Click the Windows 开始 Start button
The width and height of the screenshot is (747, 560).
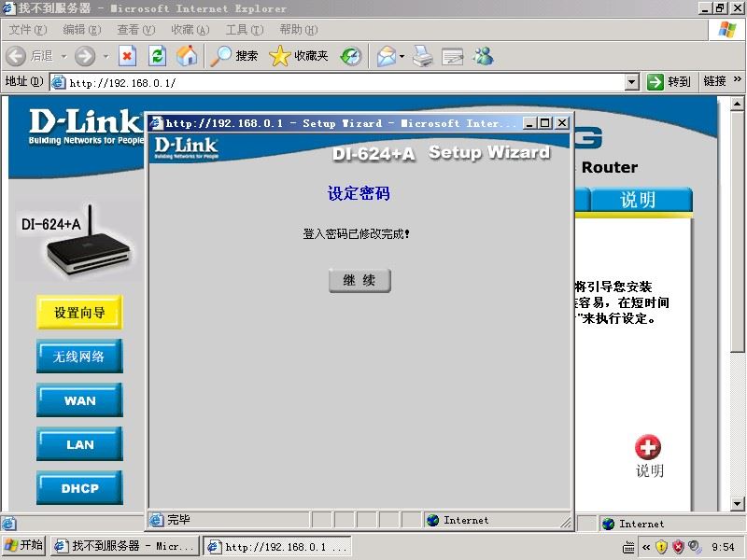pyautogui.click(x=23, y=545)
